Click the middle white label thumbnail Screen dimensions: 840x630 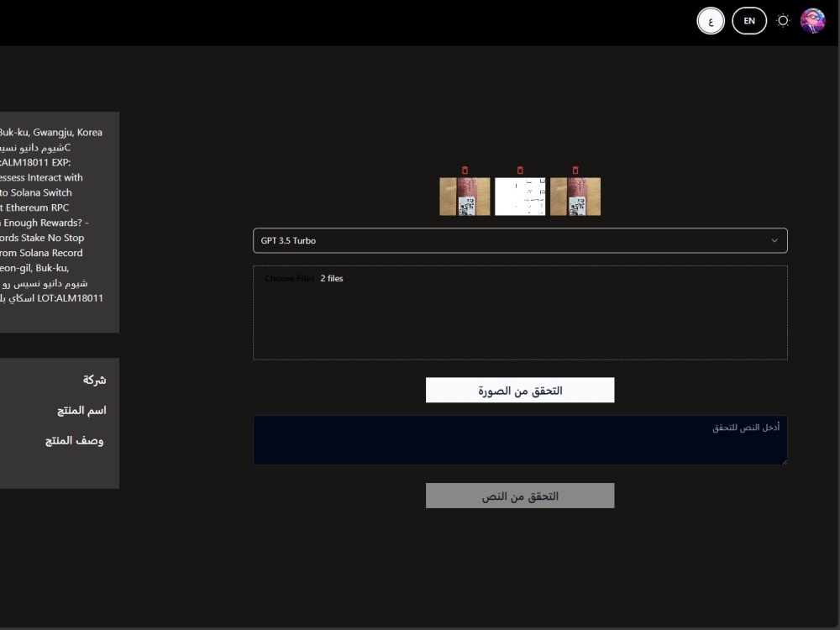pyautogui.click(x=520, y=196)
